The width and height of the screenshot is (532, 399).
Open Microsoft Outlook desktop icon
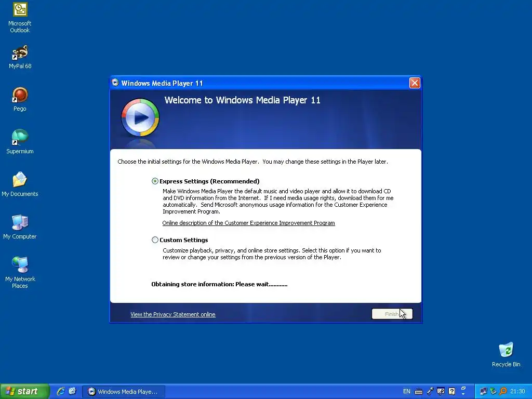[20, 17]
